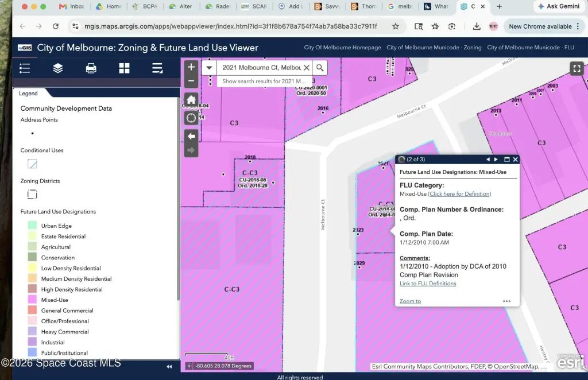Go to previous map extent arrow
The height and width of the screenshot is (380, 588).
(191, 136)
